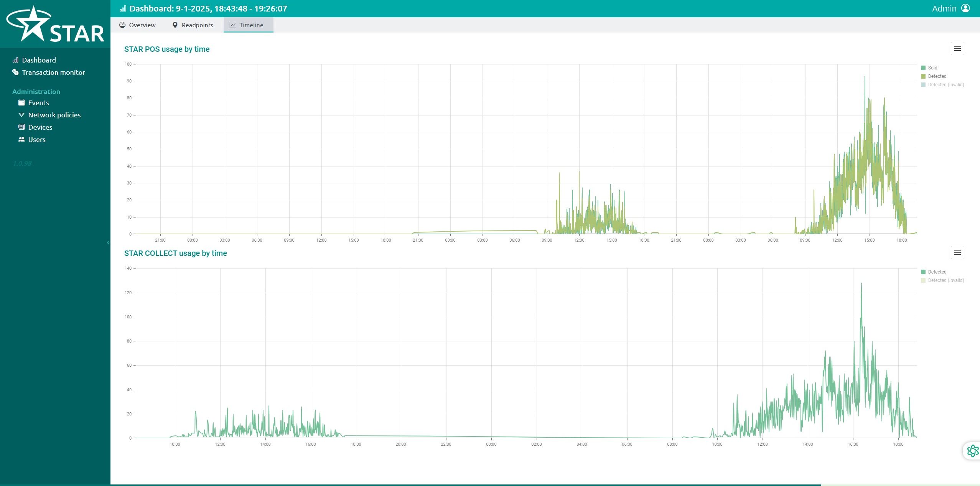Click the version number 1.0.98
The height and width of the screenshot is (486, 980).
(x=22, y=163)
